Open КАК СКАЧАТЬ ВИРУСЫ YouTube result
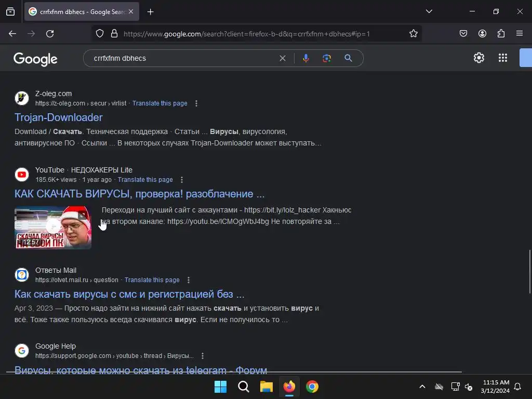 coord(139,194)
